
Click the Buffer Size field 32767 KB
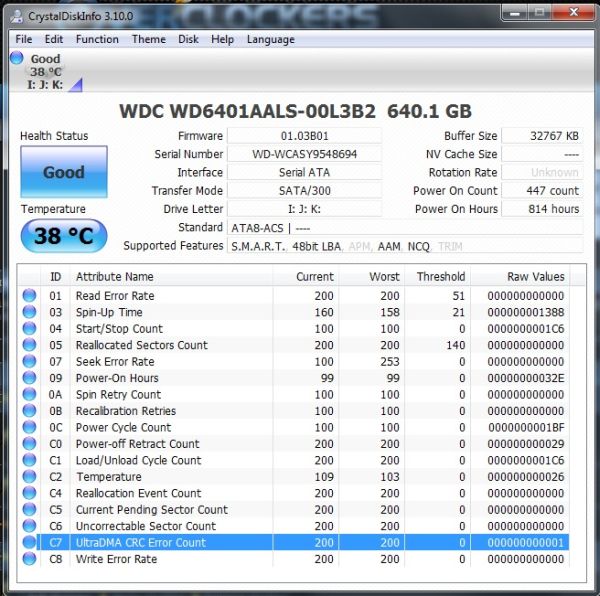point(543,136)
